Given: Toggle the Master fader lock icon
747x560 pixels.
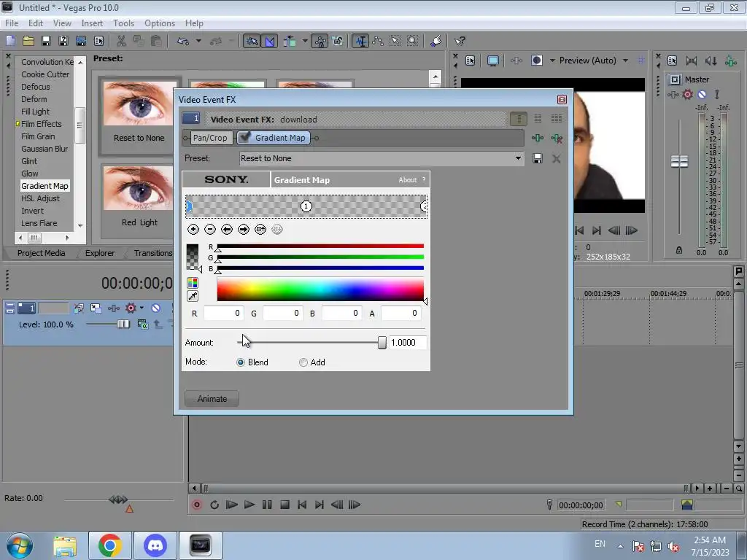Looking at the screenshot, I should point(679,251).
